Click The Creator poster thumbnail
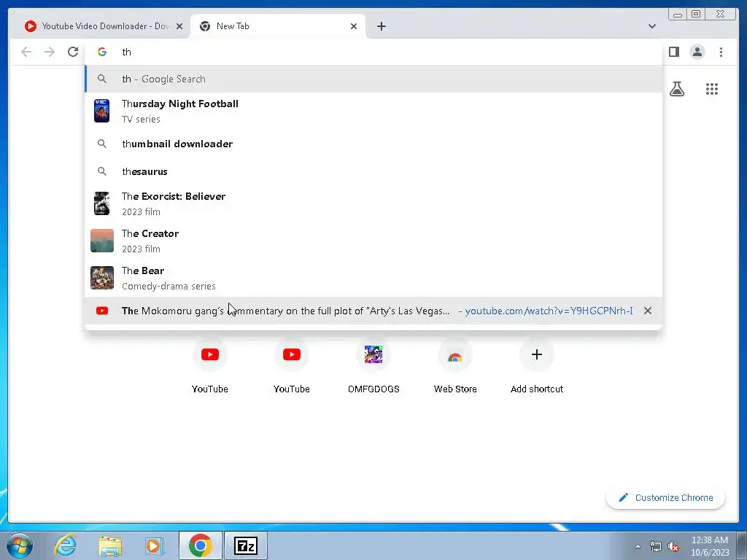Image resolution: width=747 pixels, height=560 pixels. 102,241
